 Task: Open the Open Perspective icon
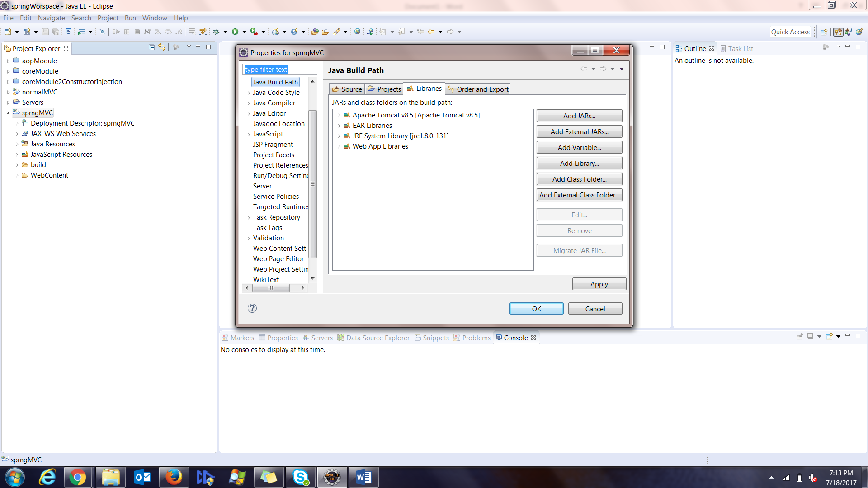[824, 32]
